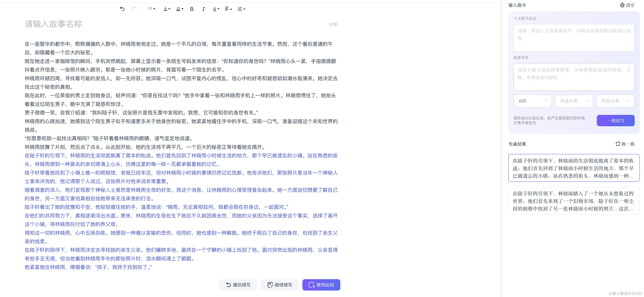
Task: Click the 清空 trash icon
Action: coord(622,5)
